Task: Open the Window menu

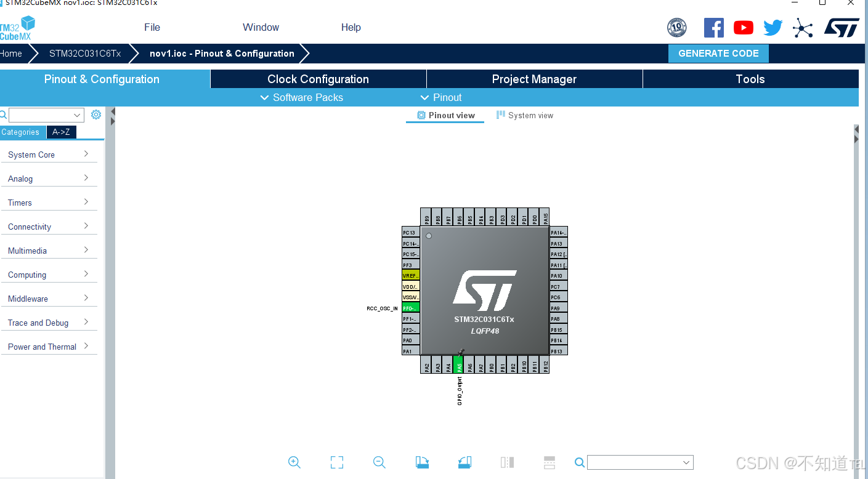Action: (261, 27)
